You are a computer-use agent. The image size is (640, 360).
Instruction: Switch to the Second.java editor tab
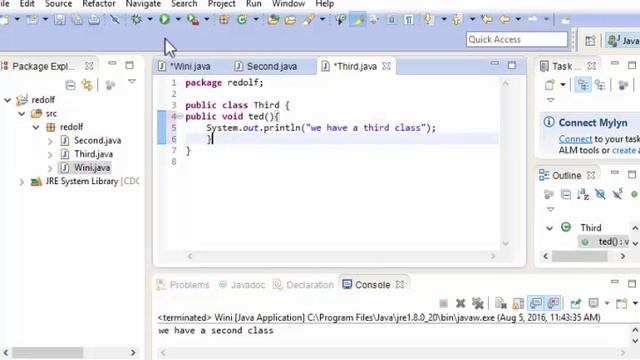(272, 66)
